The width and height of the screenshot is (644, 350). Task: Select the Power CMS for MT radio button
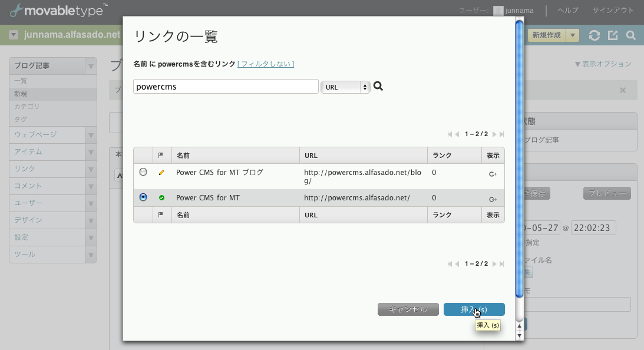tap(143, 197)
